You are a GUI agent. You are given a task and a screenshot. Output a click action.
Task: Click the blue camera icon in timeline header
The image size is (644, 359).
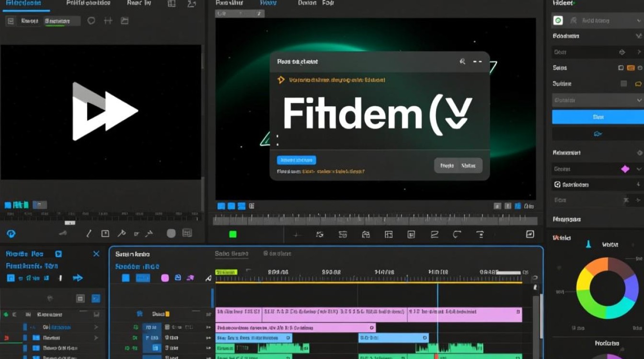pos(178,278)
